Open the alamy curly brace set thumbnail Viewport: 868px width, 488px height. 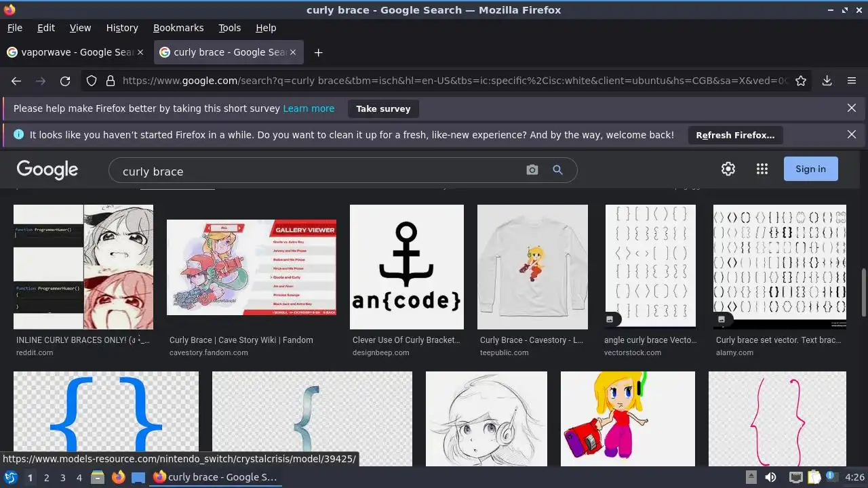point(780,267)
